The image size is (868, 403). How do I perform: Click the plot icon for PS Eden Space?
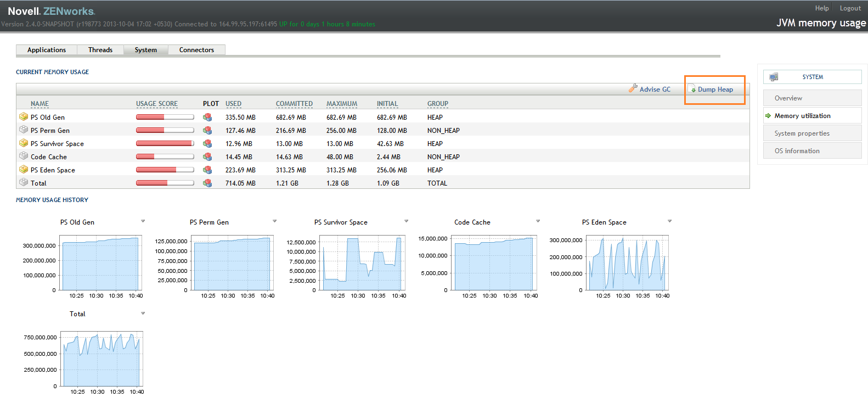click(207, 170)
